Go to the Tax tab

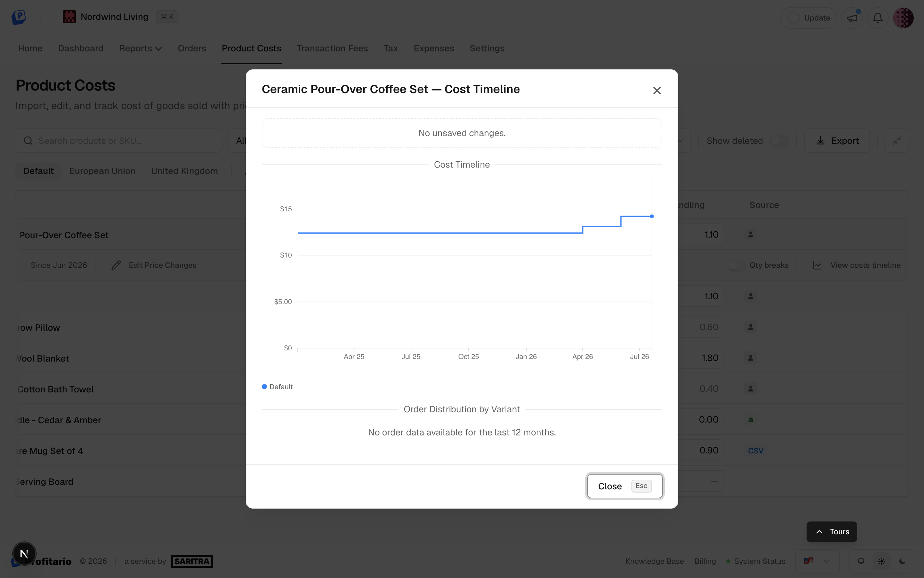click(390, 48)
